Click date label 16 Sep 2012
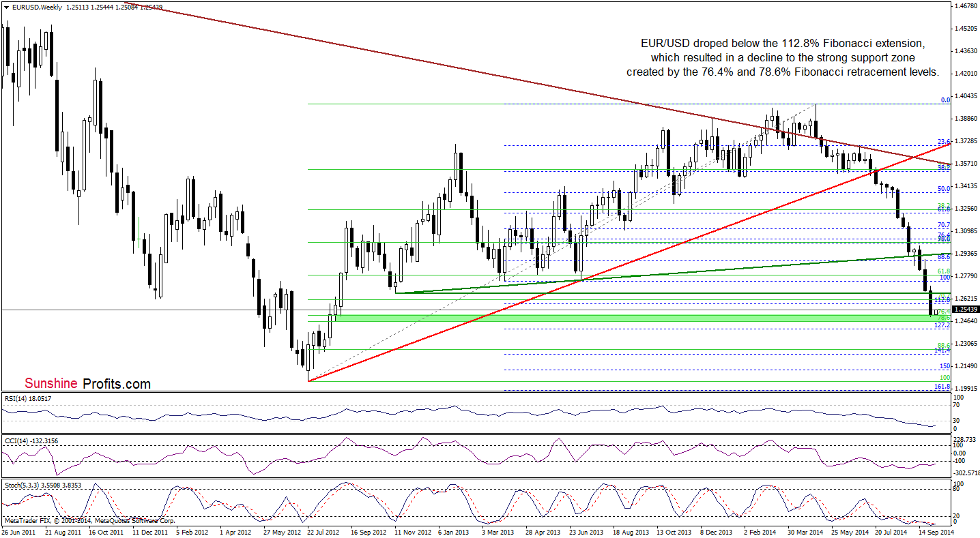Screen dimensions: 980x538 click(368, 531)
